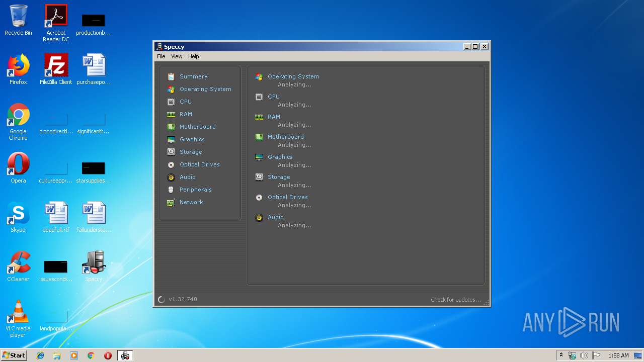This screenshot has height=362, width=644.
Task: Switch to the Motherboard section label
Action: point(197,127)
